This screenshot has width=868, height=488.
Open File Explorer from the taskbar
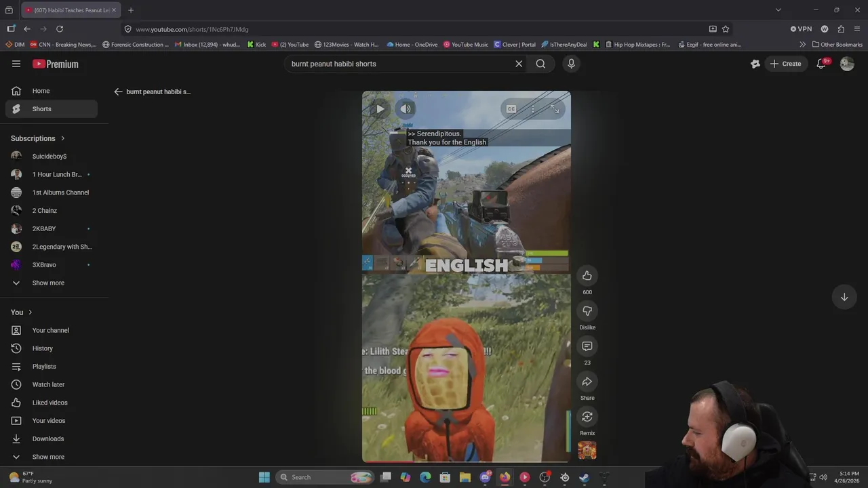click(x=465, y=477)
